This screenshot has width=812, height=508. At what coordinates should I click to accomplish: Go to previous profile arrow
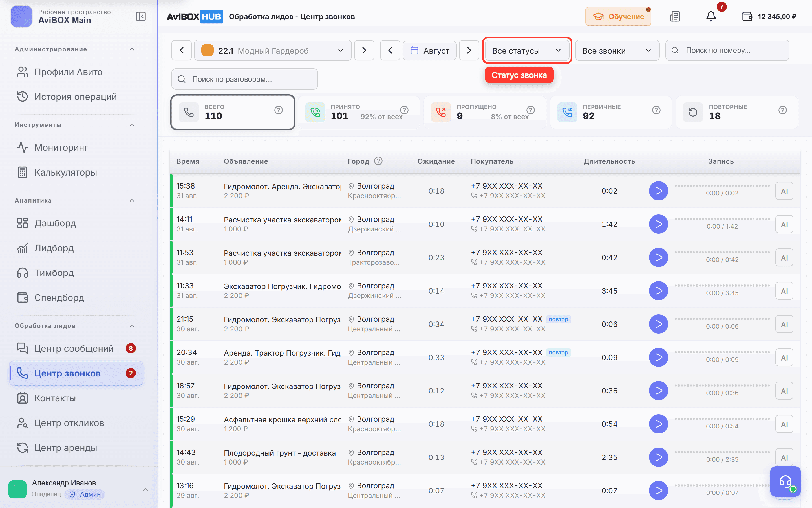(182, 51)
